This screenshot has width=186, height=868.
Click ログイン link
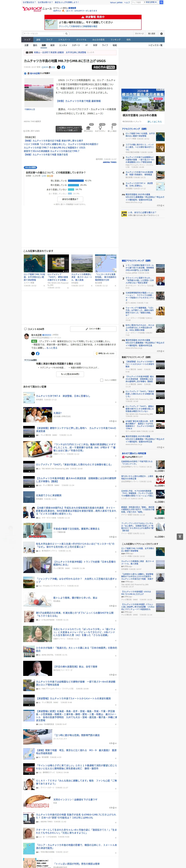point(57,11)
